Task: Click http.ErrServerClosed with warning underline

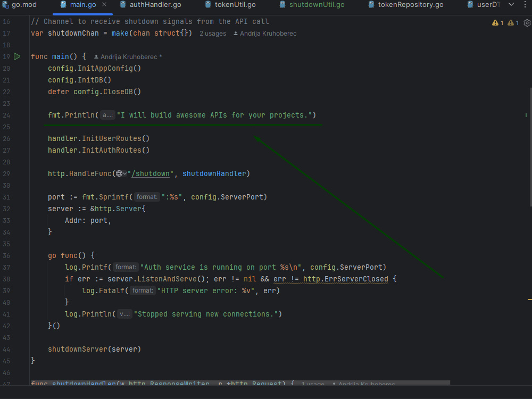Action: coord(345,279)
